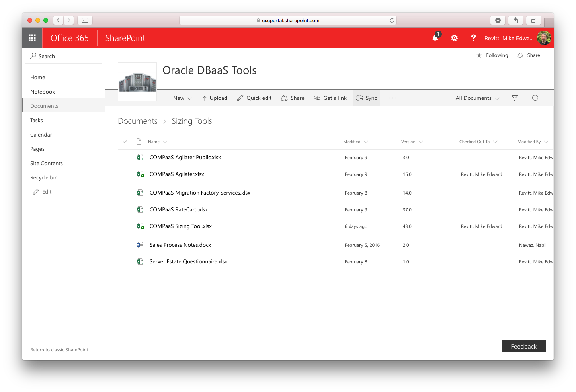Open Version column dropdown
Image resolution: width=576 pixels, height=392 pixels.
[x=421, y=142]
